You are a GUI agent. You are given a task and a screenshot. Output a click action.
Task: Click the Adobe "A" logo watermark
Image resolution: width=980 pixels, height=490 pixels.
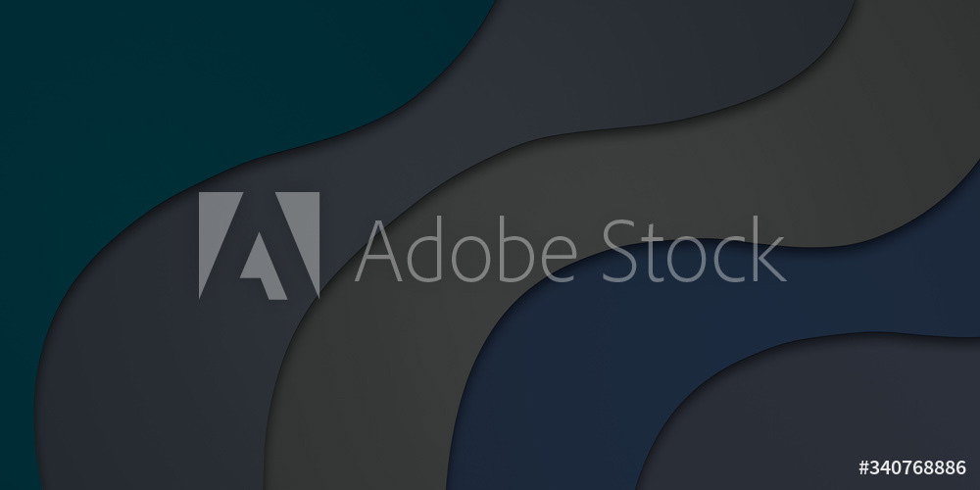(x=260, y=245)
